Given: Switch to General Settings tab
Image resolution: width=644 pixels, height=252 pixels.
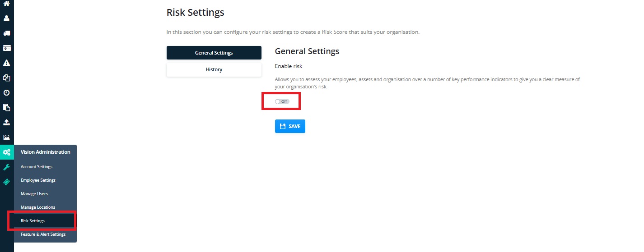Looking at the screenshot, I should pos(214,53).
